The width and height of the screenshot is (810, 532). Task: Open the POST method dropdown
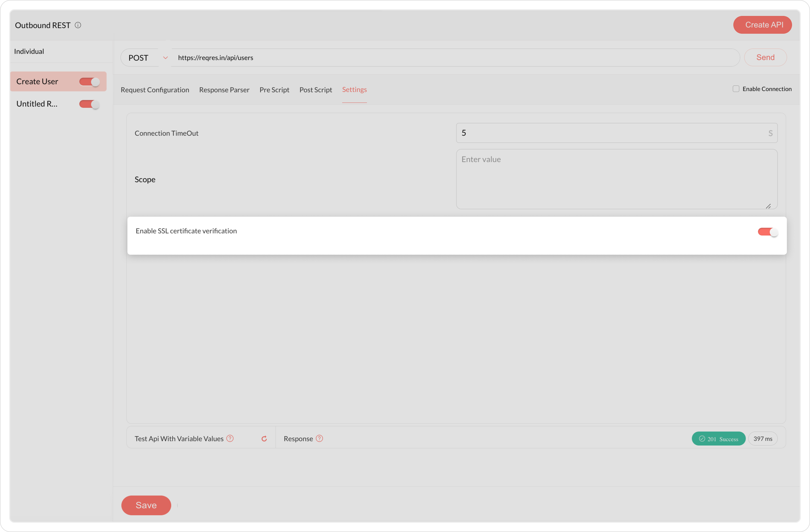[x=146, y=58]
